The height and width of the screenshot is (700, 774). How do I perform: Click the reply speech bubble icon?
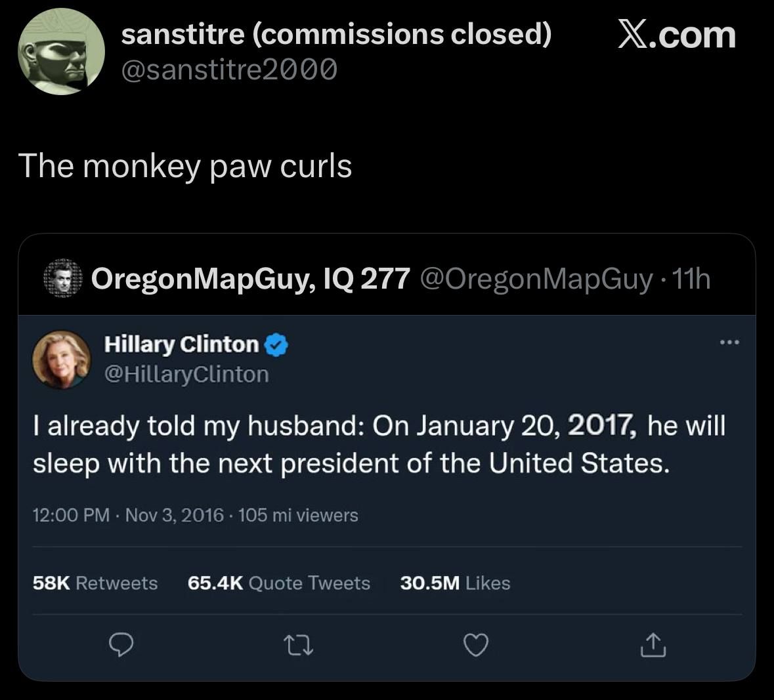tap(120, 647)
